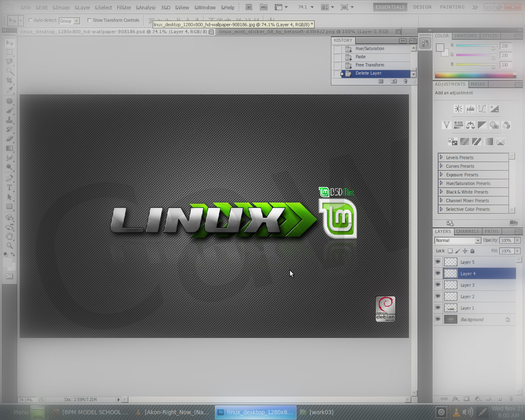Open the blend mode Normal dropdown
The image size is (525, 420).
tap(457, 240)
